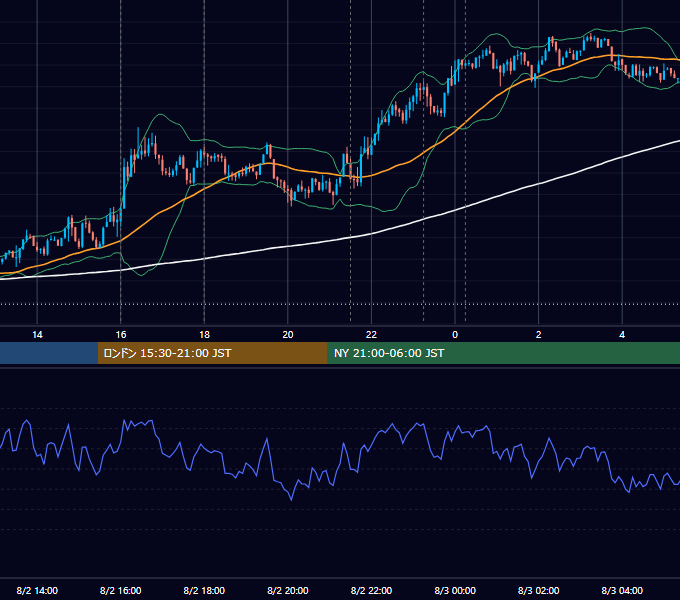
Task: Click the 8/2 18:00 date label
Action: [x=204, y=591]
